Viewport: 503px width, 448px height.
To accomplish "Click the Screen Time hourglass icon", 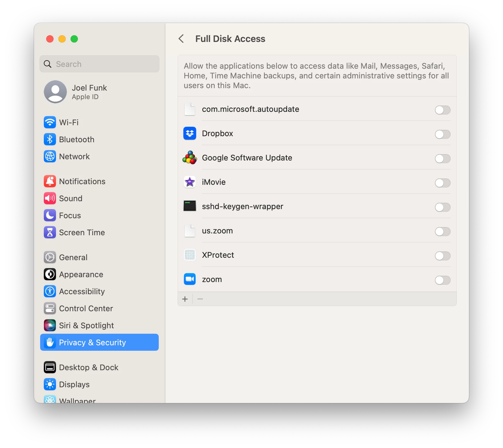I will (50, 233).
